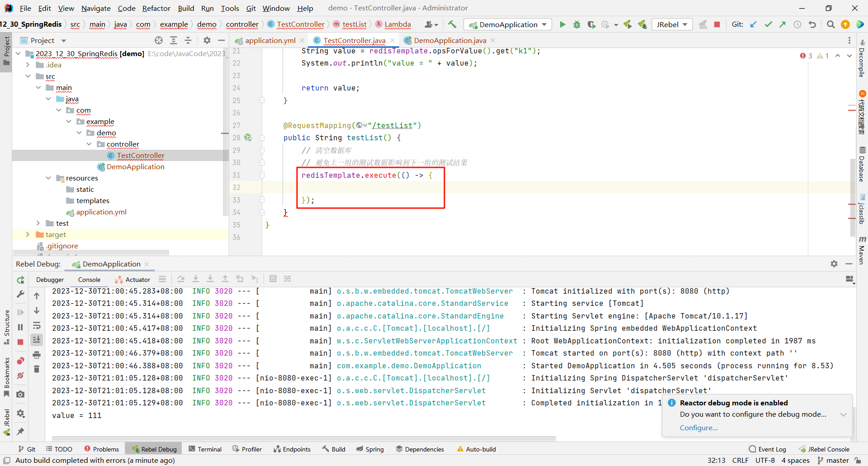Screen dimensions: 868x466
Task: Collapse the src folder
Action: [28, 76]
